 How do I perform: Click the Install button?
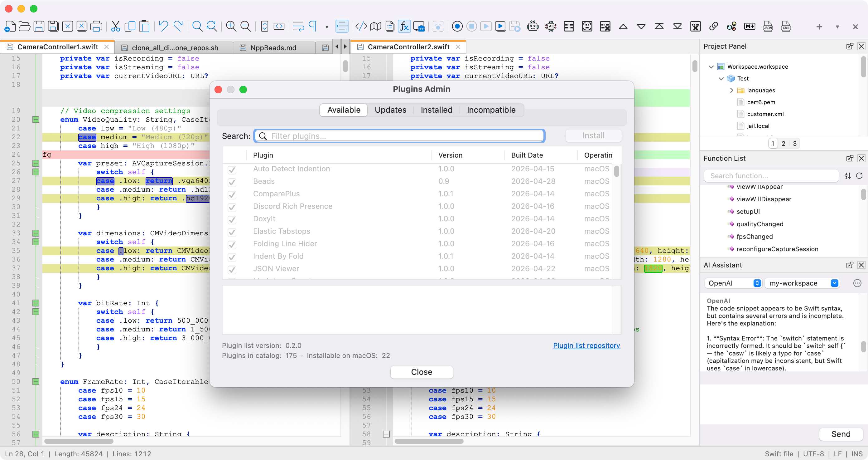593,135
